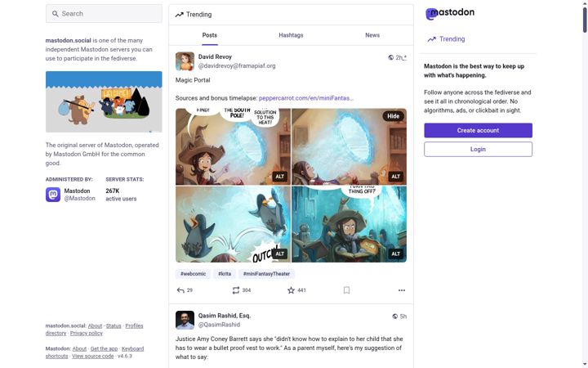This screenshot has width=588, height=368.
Task: Open the #krita hashtag
Action: point(225,274)
